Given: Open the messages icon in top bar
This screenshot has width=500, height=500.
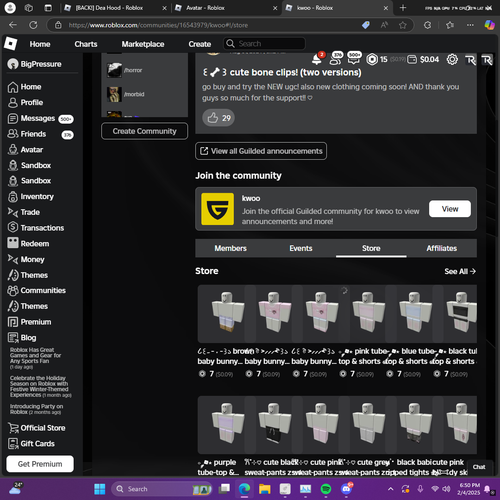Looking at the screenshot, I should [x=354, y=60].
